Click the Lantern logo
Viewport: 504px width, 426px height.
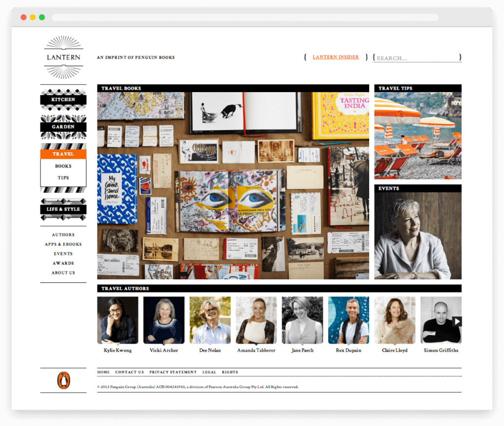[63, 57]
